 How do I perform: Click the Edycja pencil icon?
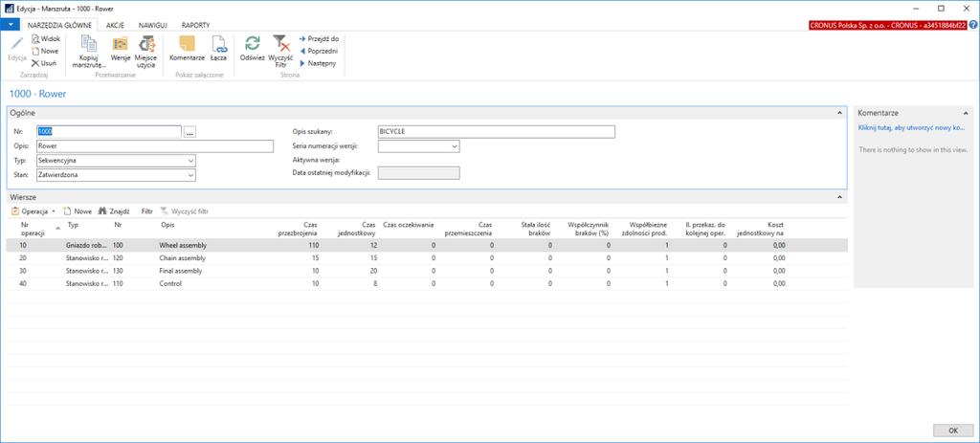coord(17,44)
